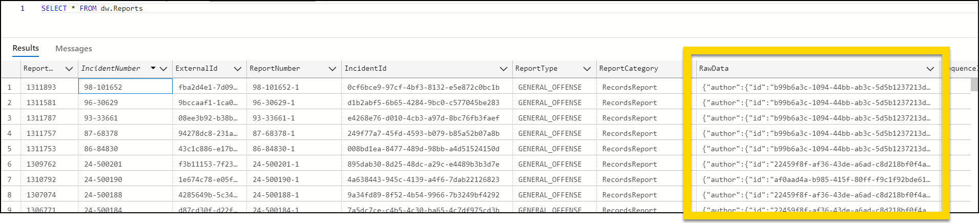Image resolution: width=980 pixels, height=223 pixels.
Task: Select the ReportCategory column header
Action: (629, 69)
